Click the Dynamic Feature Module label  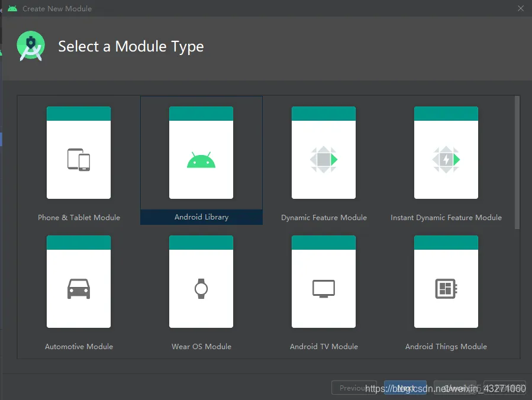coord(324,218)
